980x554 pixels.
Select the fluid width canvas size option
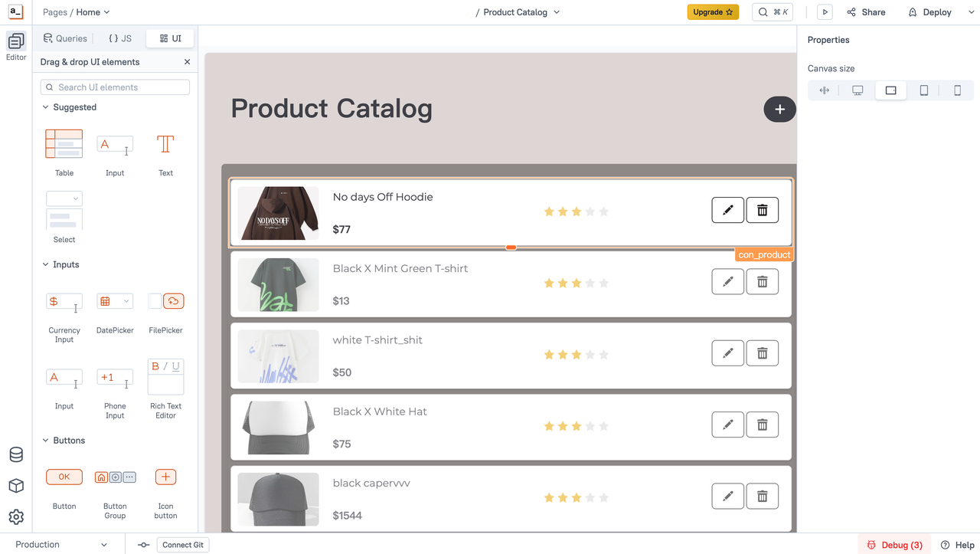(825, 90)
